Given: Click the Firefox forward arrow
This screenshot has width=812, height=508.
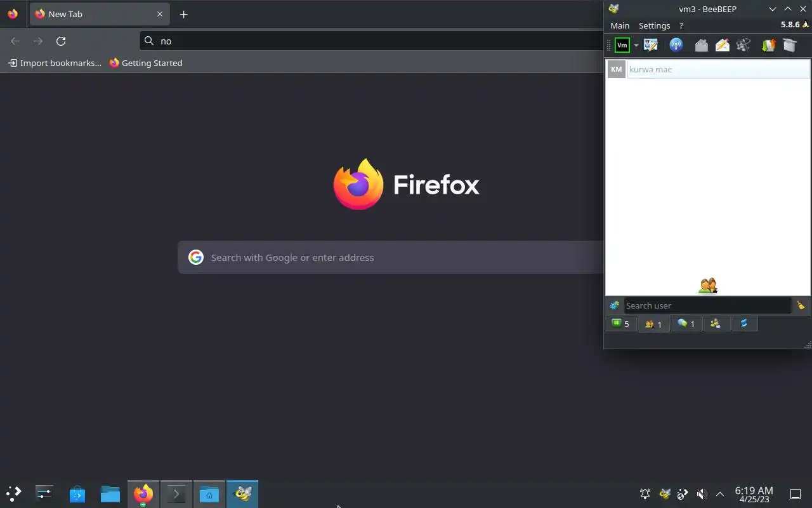Looking at the screenshot, I should point(38,41).
